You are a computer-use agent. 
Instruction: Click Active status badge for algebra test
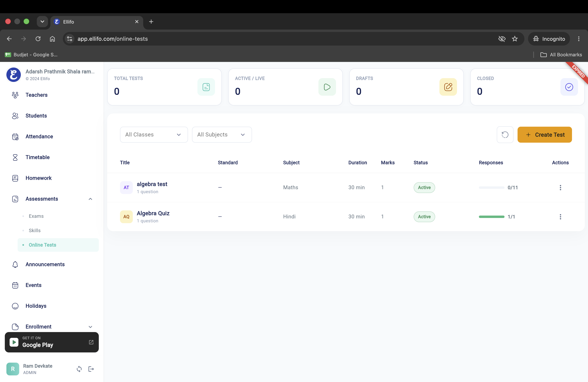coord(424,187)
